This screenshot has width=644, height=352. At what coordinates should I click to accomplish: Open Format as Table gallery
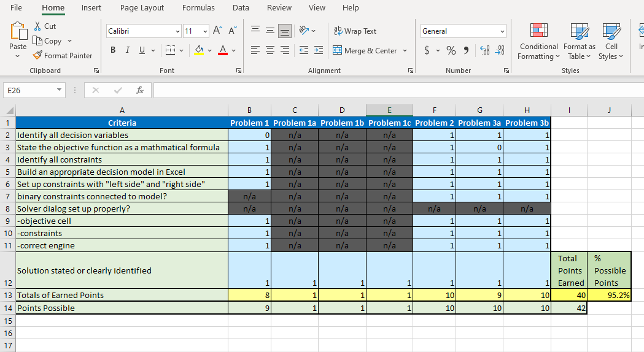tap(579, 42)
